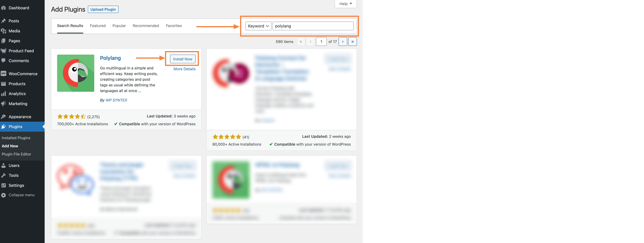Viewport: 644px width, 243px height.
Task: Select the Tools wrench icon
Action: coord(3,175)
